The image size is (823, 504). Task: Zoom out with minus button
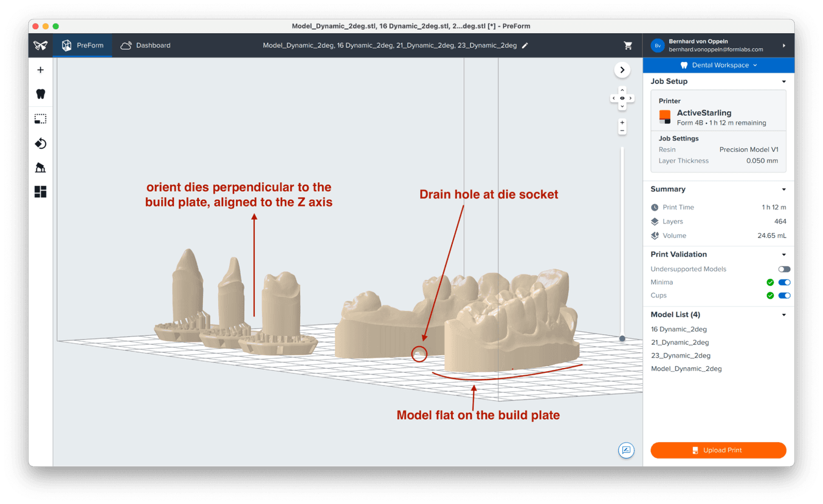click(622, 131)
